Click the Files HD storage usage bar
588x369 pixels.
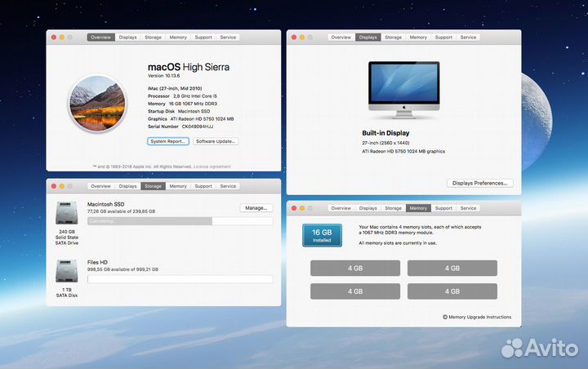click(x=180, y=279)
